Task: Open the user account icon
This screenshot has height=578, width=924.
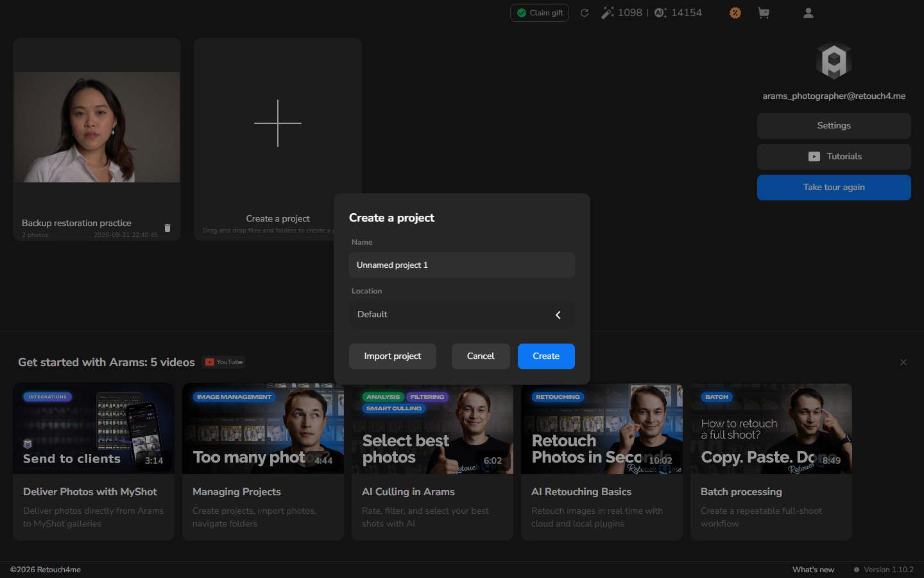Action: 809,13
